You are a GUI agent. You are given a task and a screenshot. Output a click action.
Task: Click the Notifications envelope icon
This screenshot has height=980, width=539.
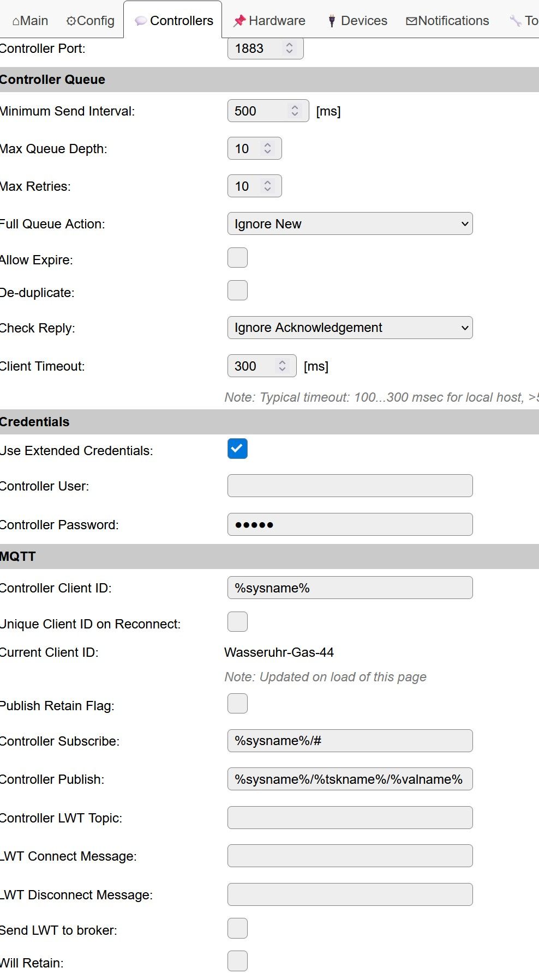pyautogui.click(x=411, y=21)
